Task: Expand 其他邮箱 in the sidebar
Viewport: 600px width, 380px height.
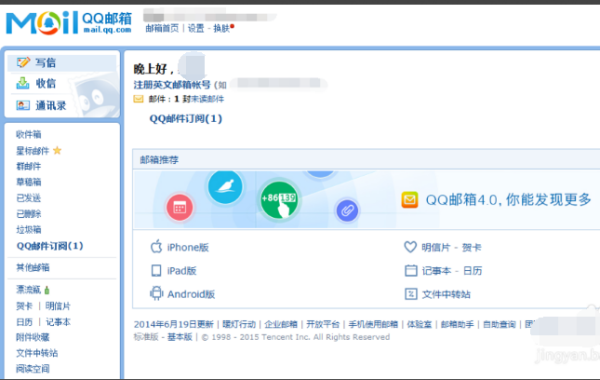Action: click(x=33, y=267)
